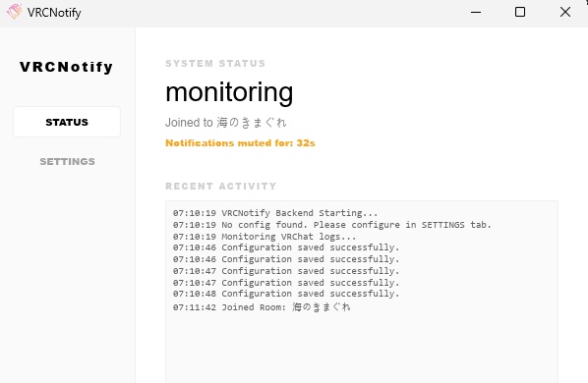Viewport: 588px width, 383px height.
Task: Click 07:10:48 Configuration saved log entry
Action: 286,294
